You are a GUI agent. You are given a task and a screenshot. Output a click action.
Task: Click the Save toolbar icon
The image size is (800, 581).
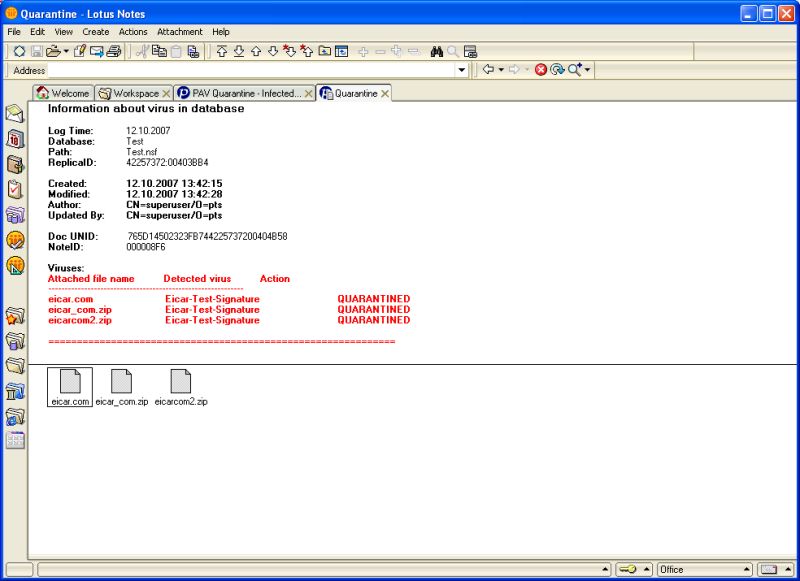[x=37, y=51]
